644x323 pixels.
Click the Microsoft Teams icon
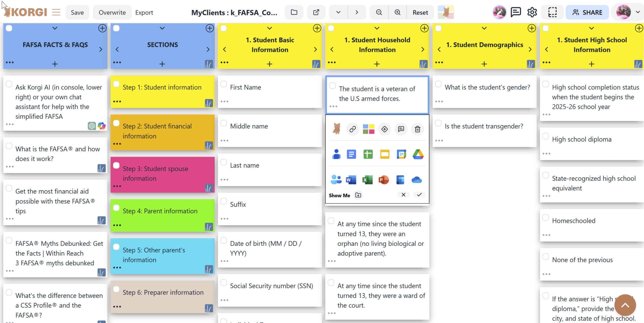tap(336, 180)
